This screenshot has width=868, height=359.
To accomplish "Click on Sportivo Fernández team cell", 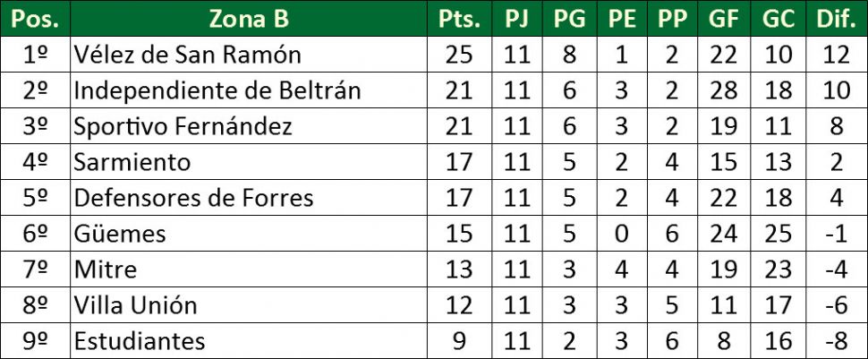I will pos(183,126).
